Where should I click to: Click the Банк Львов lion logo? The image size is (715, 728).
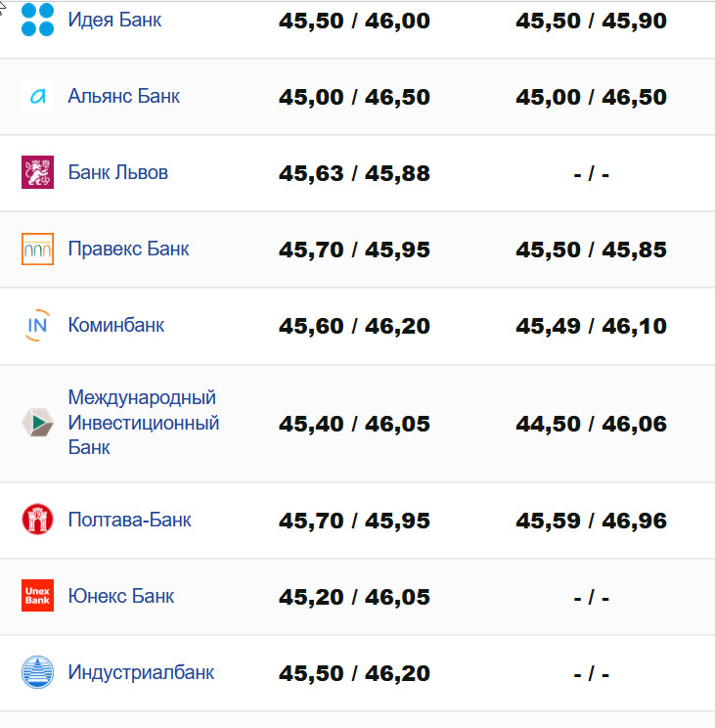tap(37, 172)
